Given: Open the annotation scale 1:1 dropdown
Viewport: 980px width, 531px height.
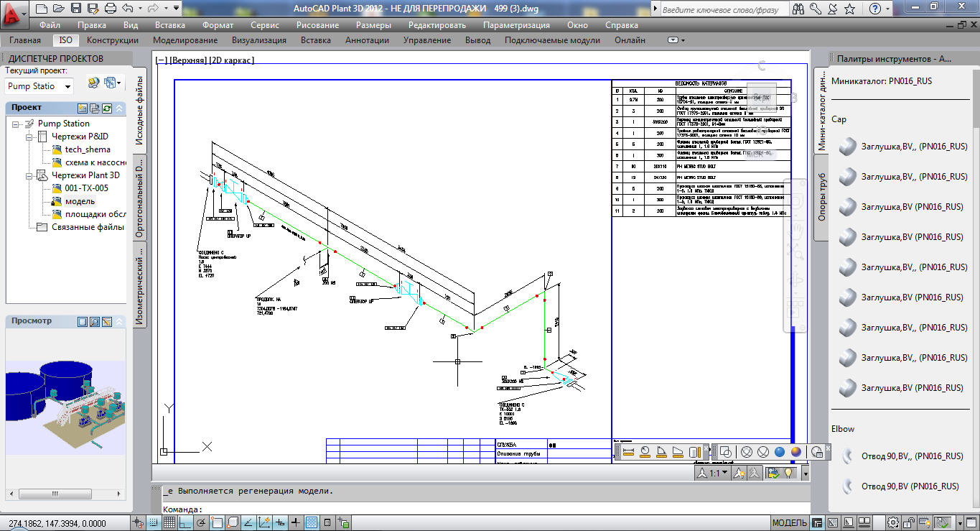Looking at the screenshot, I should (724, 473).
